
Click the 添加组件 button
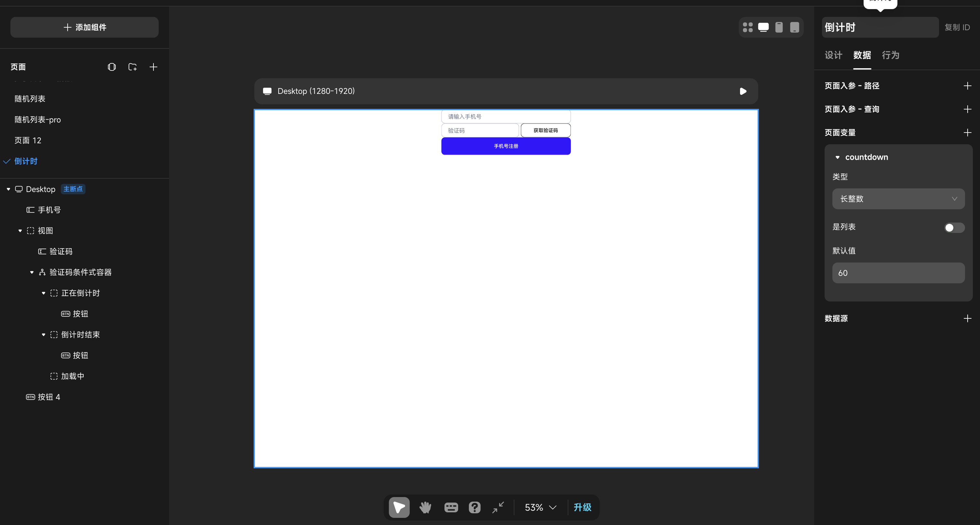(85, 27)
